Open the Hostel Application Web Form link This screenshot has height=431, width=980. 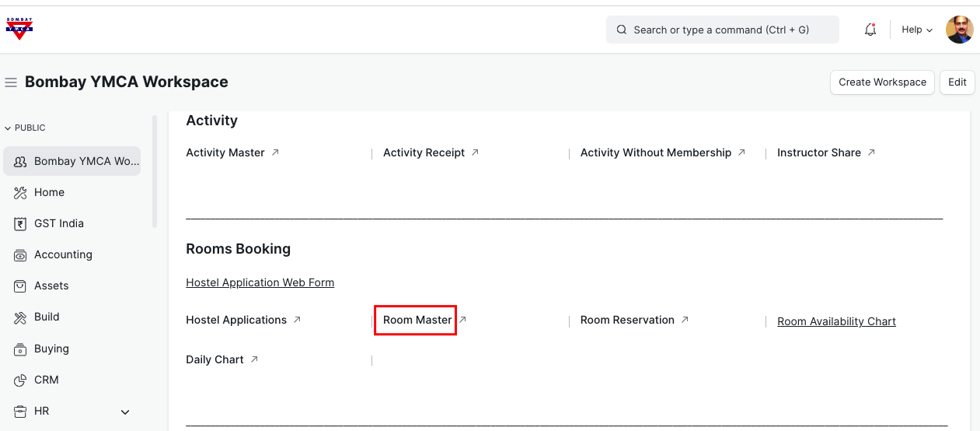coord(260,282)
